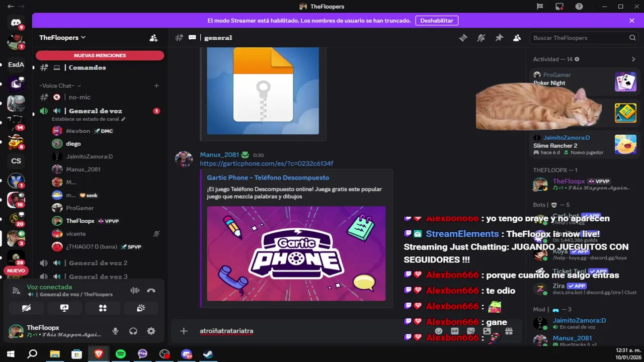Open the CS server

click(16, 161)
